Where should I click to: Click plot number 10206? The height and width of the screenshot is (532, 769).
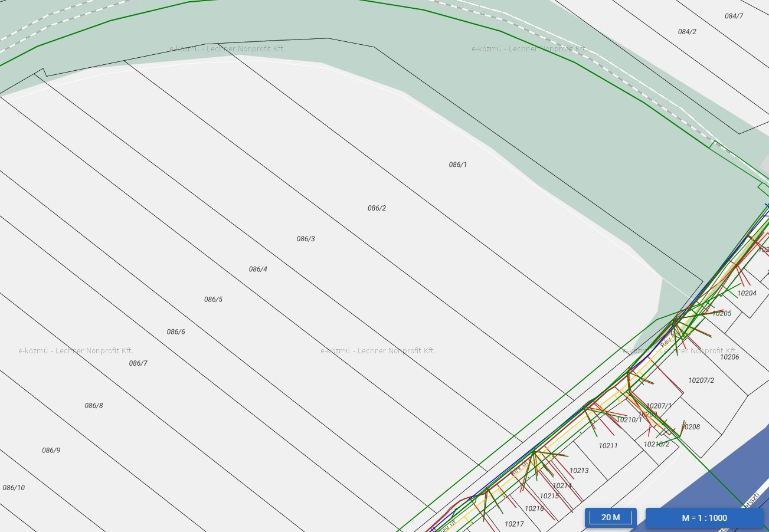click(729, 357)
